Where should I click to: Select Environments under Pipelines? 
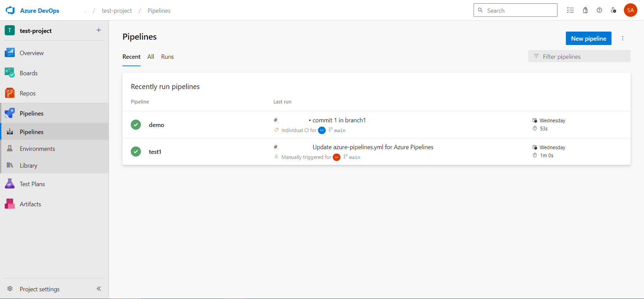[37, 149]
